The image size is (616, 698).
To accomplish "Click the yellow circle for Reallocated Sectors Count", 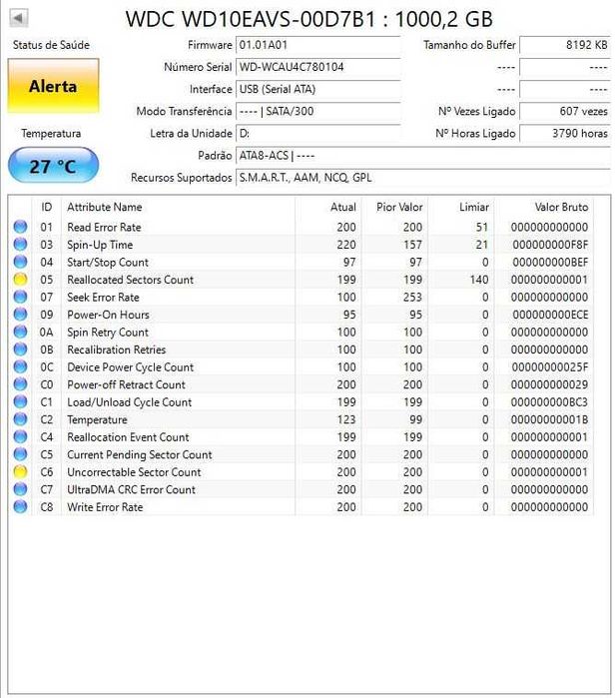I will coord(20,280).
